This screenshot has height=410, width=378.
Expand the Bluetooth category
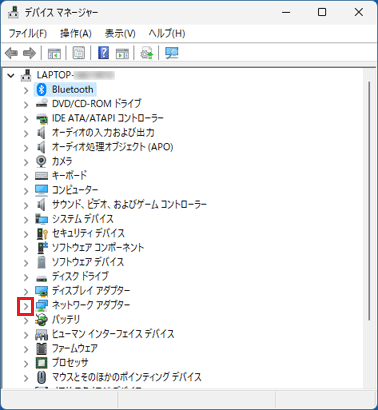pos(26,90)
